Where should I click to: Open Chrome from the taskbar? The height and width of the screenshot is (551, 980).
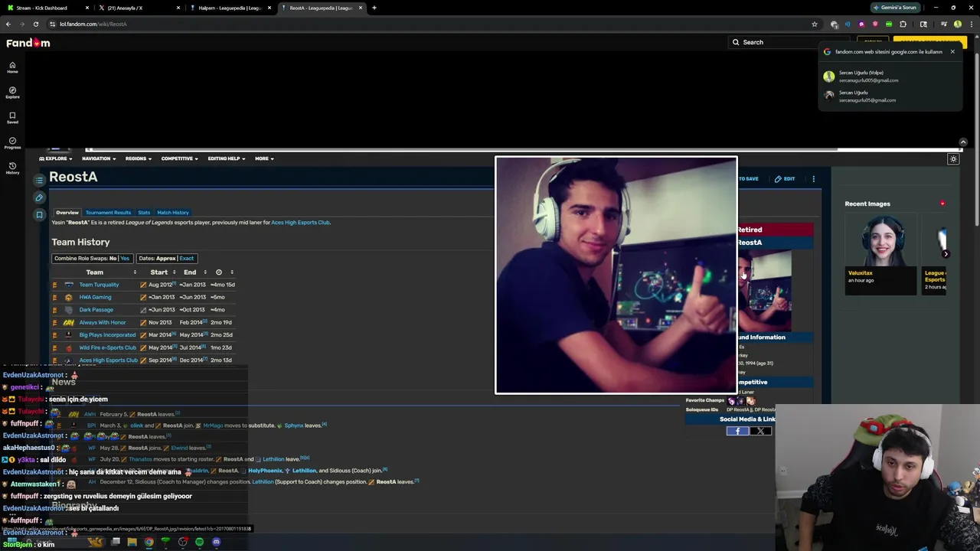coord(149,542)
